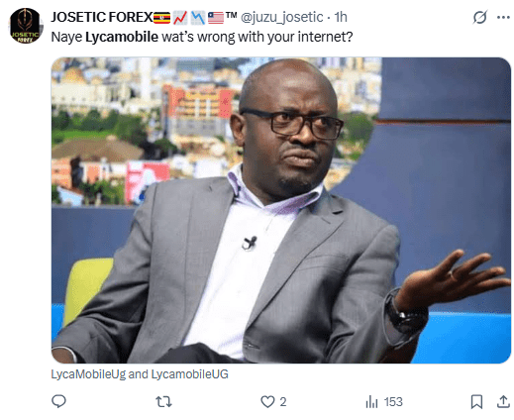514x420 pixels.
Task: Open the tagged LycaMobileUg account
Action: pyautogui.click(x=88, y=374)
